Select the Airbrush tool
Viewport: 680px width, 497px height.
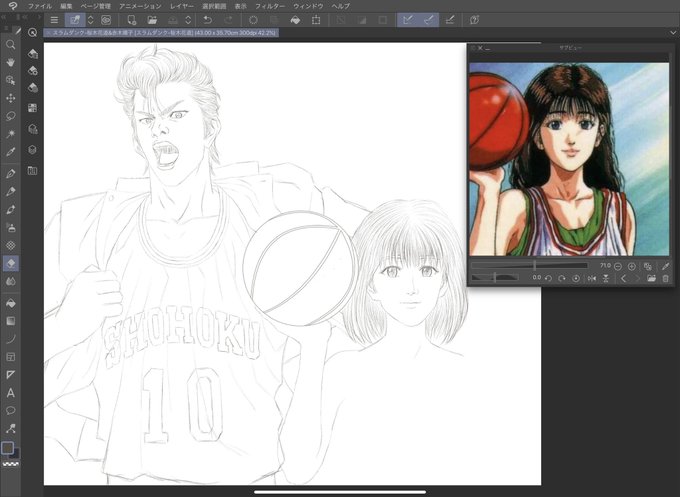[10, 227]
